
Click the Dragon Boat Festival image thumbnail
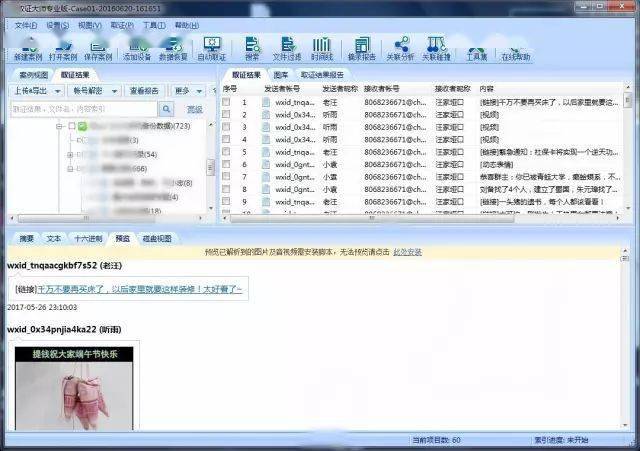pos(74,388)
